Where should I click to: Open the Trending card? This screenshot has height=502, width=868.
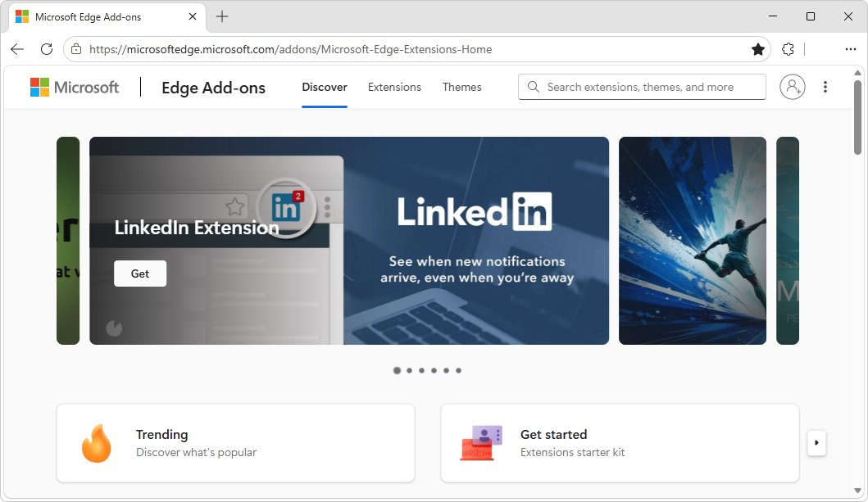pos(235,443)
